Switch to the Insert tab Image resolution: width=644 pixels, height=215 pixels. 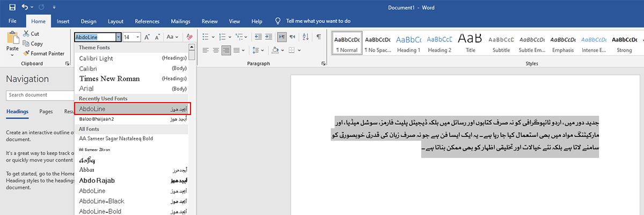click(x=63, y=21)
